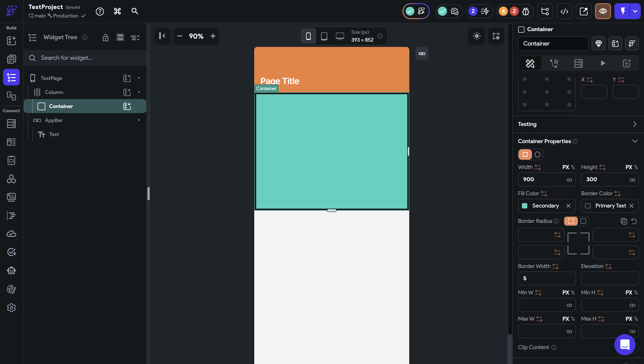Select the AppBar item in the widget tree

coord(54,120)
